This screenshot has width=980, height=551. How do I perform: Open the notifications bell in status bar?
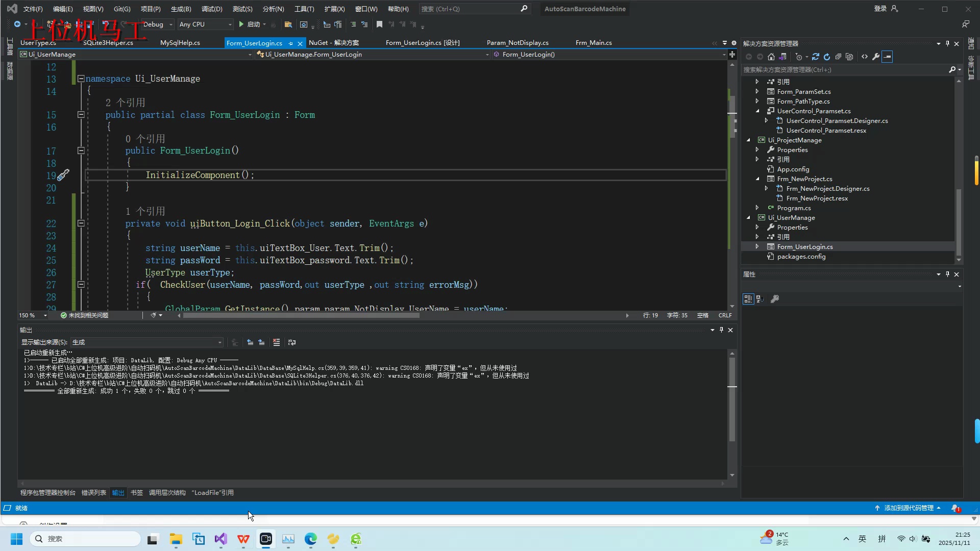[955, 508]
